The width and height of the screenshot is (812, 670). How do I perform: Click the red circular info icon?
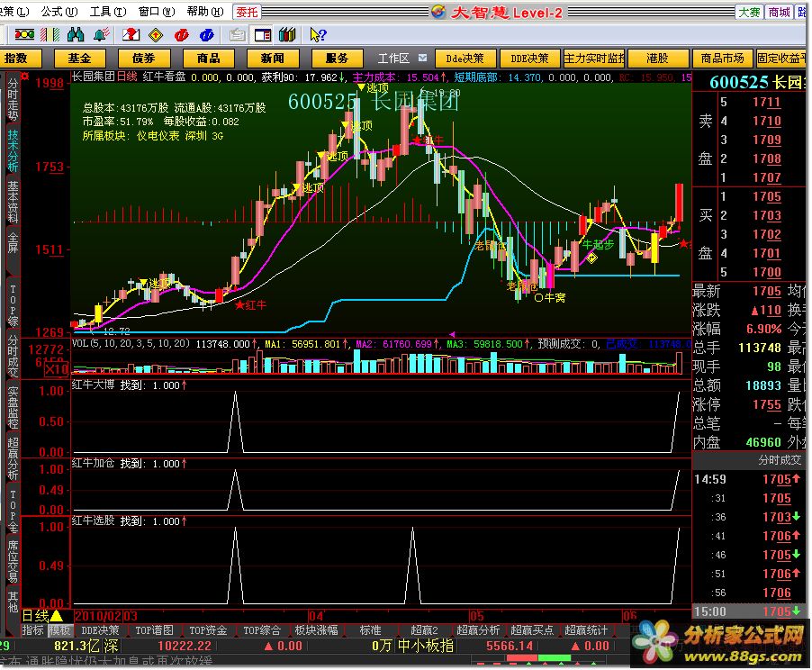click(x=181, y=35)
